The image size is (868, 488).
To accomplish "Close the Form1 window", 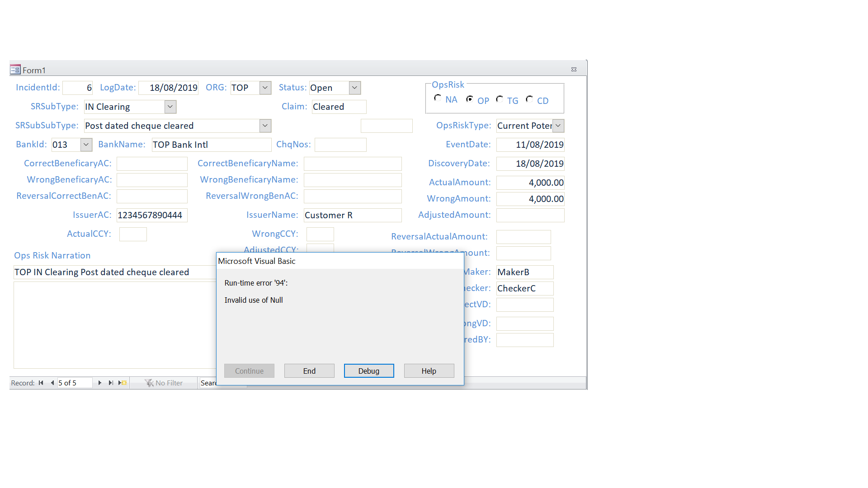I will pyautogui.click(x=574, y=70).
